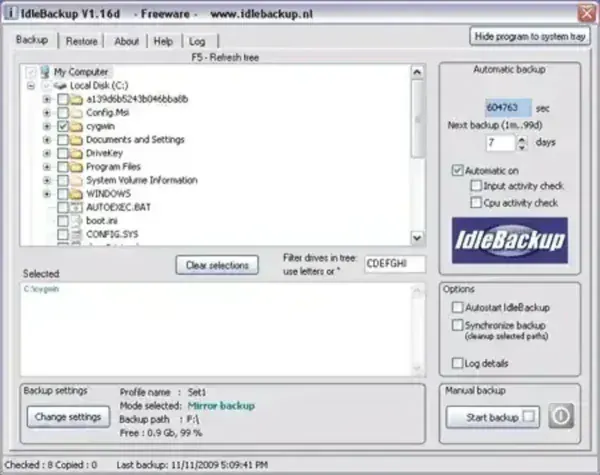Click the CONFIG.SYS file icon
Viewport: 600px width, 475px height.
coord(77,234)
